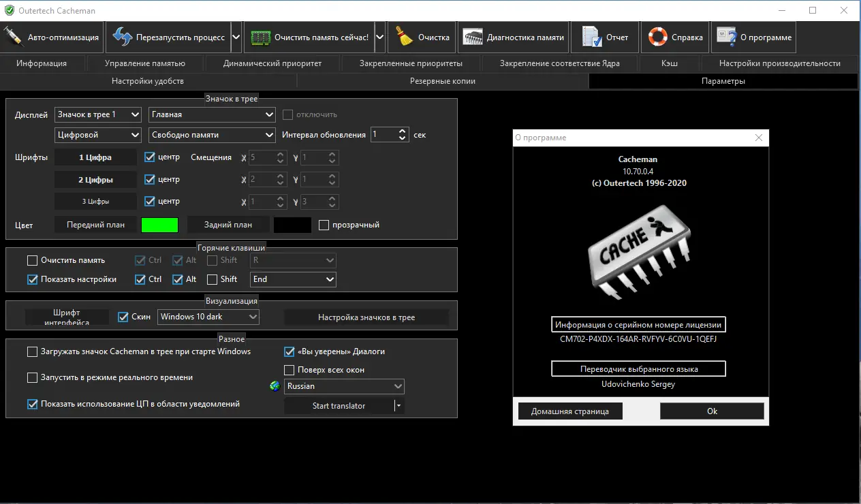The image size is (861, 504).
Task: Switch to the Настройки удобств tab
Action: coord(148,81)
